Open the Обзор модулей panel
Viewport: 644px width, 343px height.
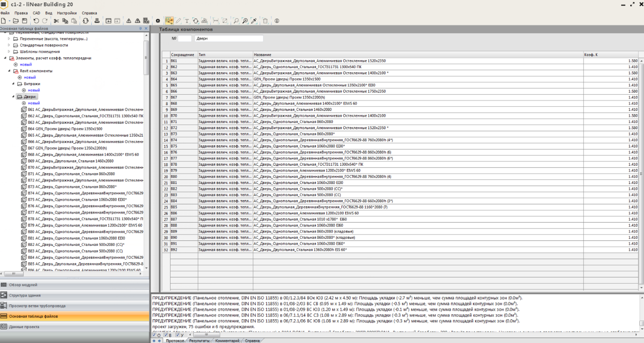(x=75, y=285)
